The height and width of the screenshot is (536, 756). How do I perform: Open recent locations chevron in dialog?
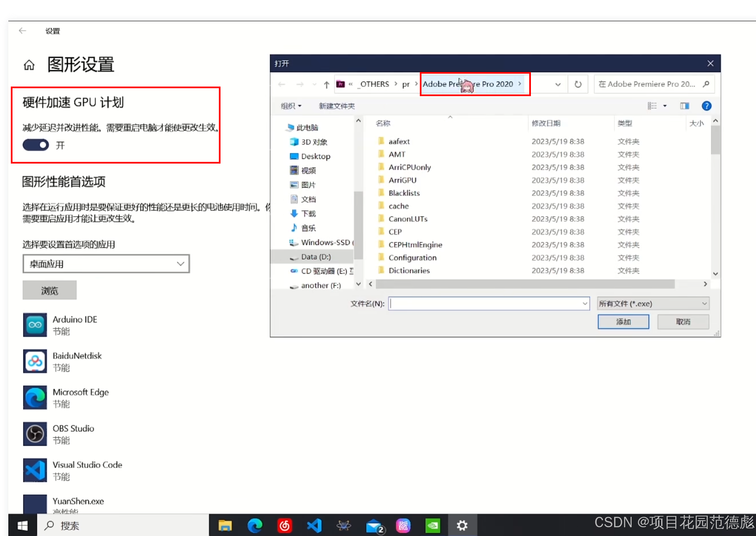pyautogui.click(x=314, y=84)
